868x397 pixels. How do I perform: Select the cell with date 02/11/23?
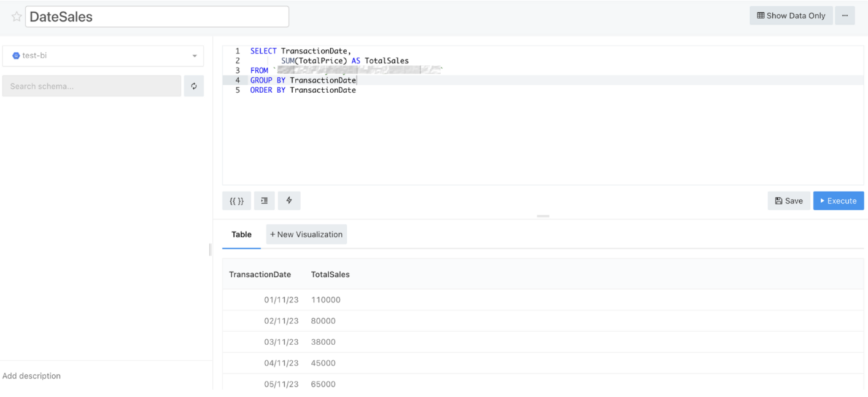coord(281,321)
